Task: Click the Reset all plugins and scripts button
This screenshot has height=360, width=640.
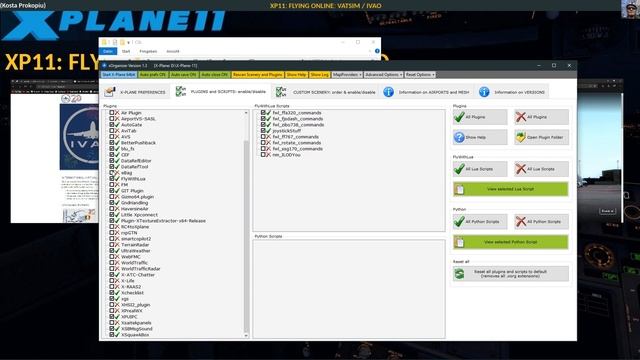Action: pyautogui.click(x=511, y=274)
